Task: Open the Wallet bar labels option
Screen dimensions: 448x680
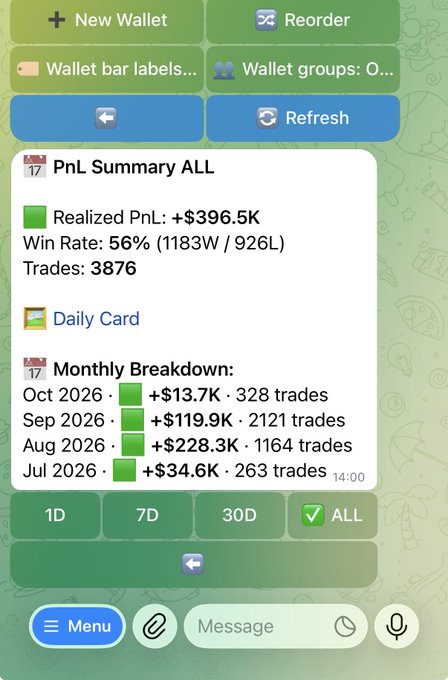Action: [x=107, y=69]
